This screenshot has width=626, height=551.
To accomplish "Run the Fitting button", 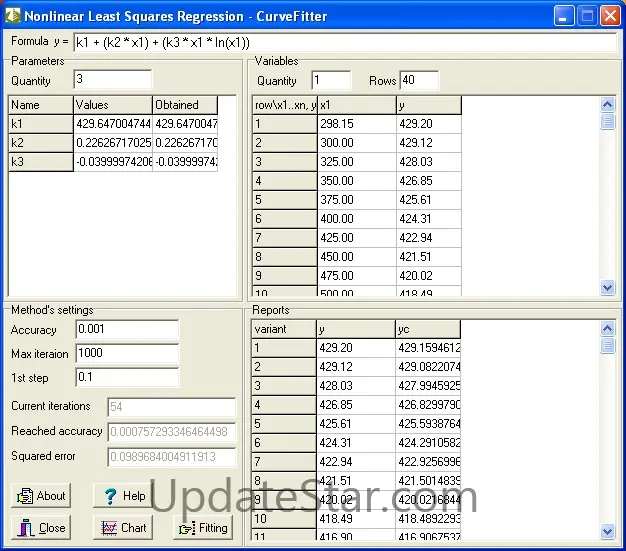I will click(203, 528).
